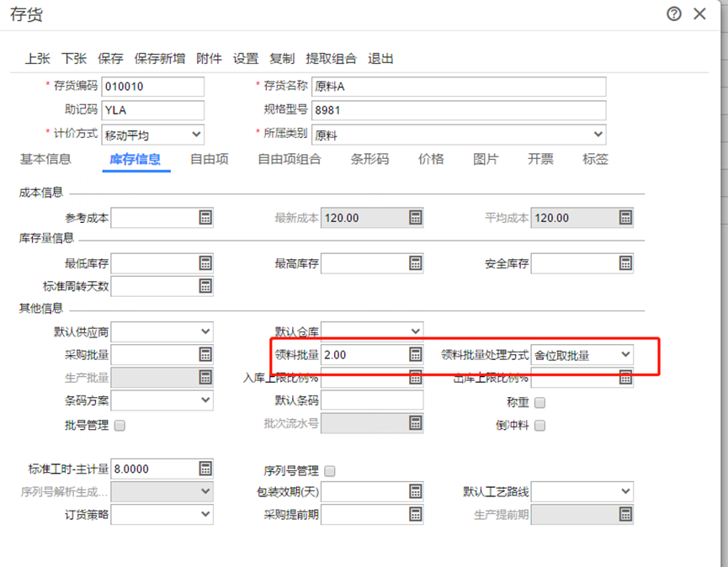Open calculator for 采购提前期 field
The height and width of the screenshot is (567, 728).
coord(415,514)
